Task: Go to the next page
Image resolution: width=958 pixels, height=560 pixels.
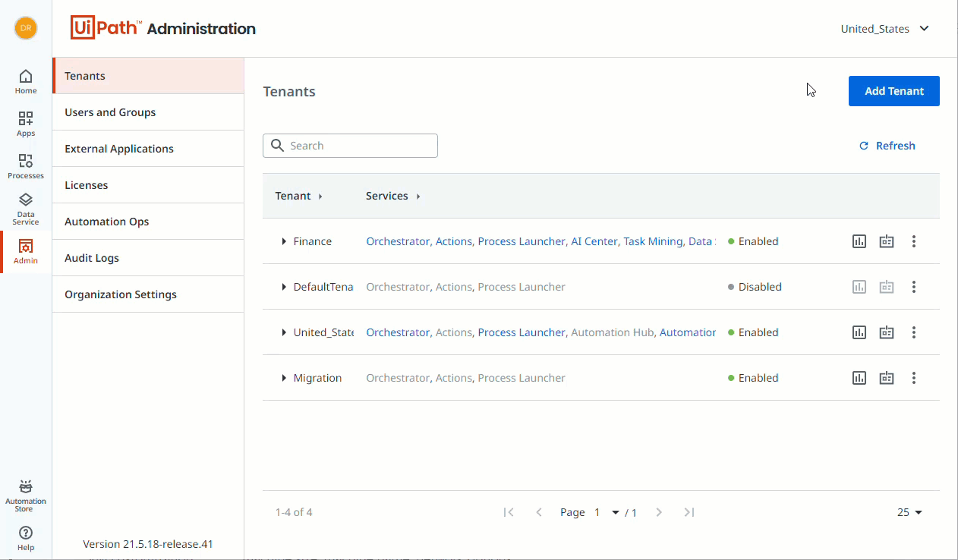Action: [659, 512]
